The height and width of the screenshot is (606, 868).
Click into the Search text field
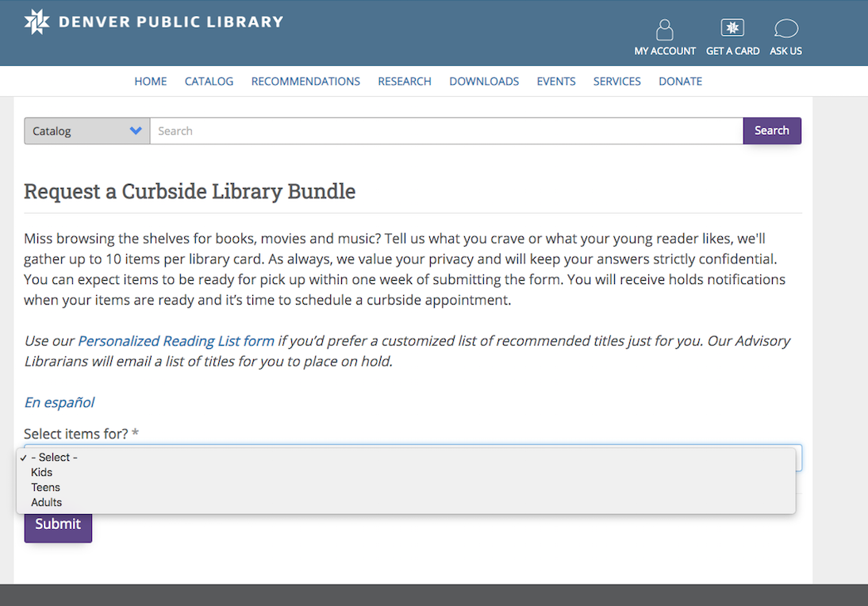(446, 131)
